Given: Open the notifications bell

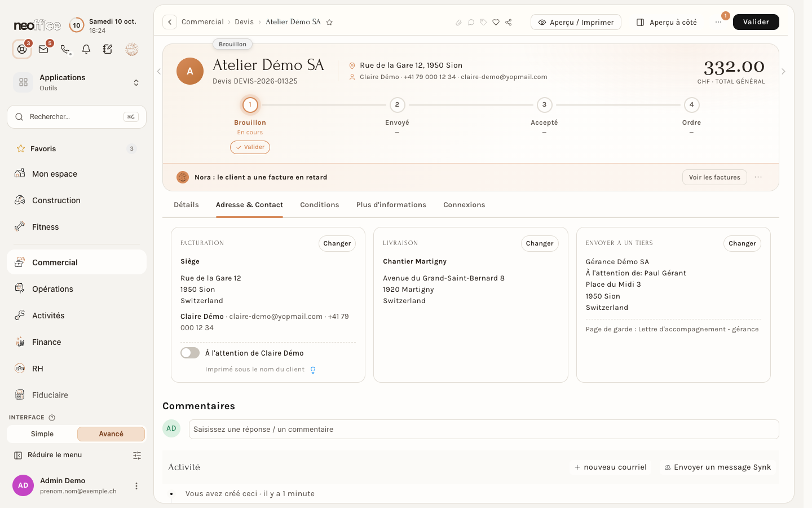Looking at the screenshot, I should click(86, 49).
